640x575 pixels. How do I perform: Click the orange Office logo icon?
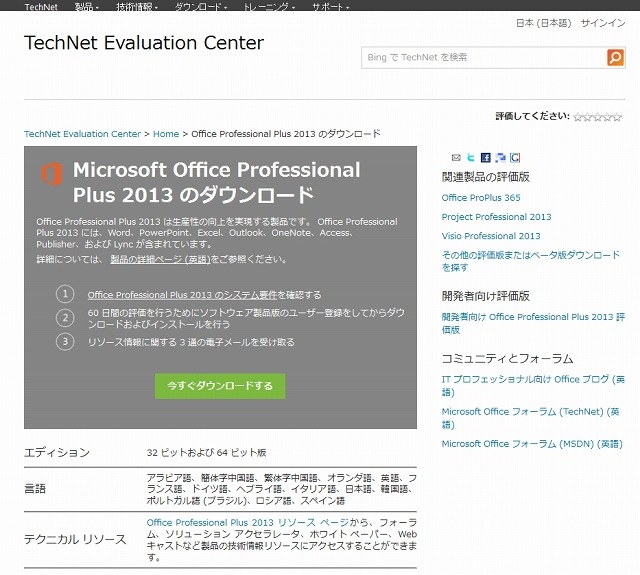pyautogui.click(x=52, y=173)
